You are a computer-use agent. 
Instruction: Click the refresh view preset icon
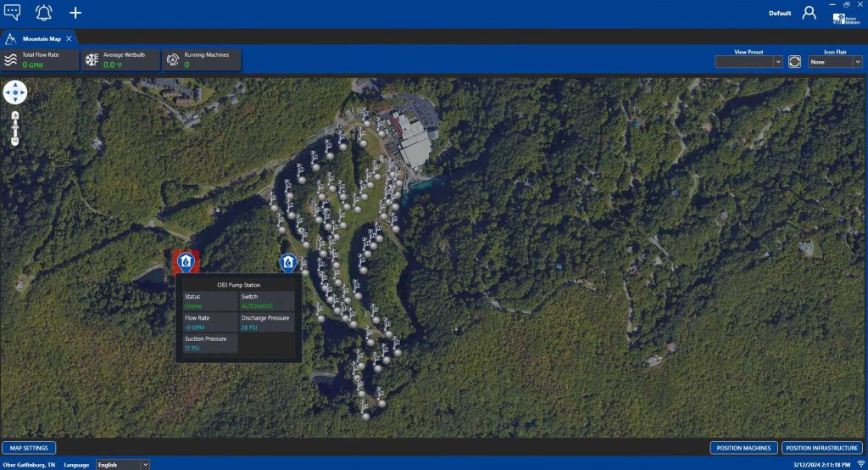tap(795, 62)
